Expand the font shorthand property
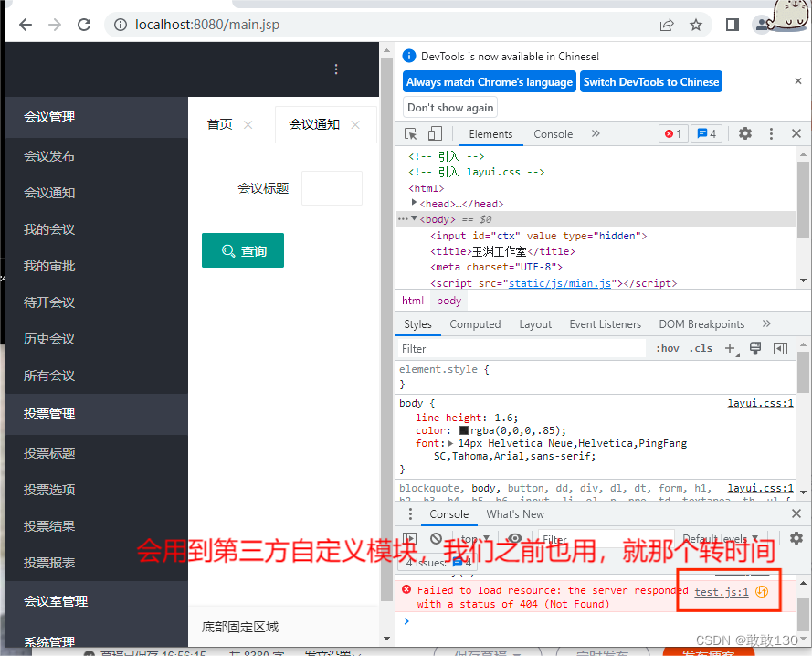This screenshot has height=656, width=812. pyautogui.click(x=451, y=443)
